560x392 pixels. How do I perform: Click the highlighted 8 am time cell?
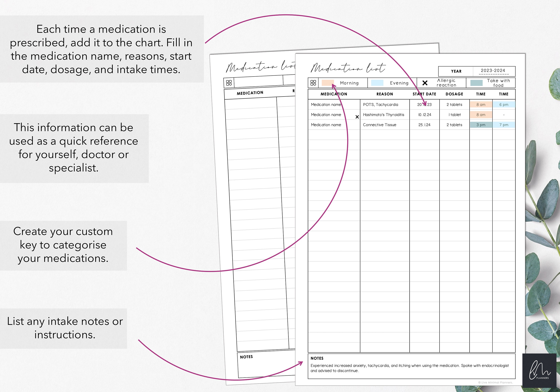pyautogui.click(x=480, y=104)
